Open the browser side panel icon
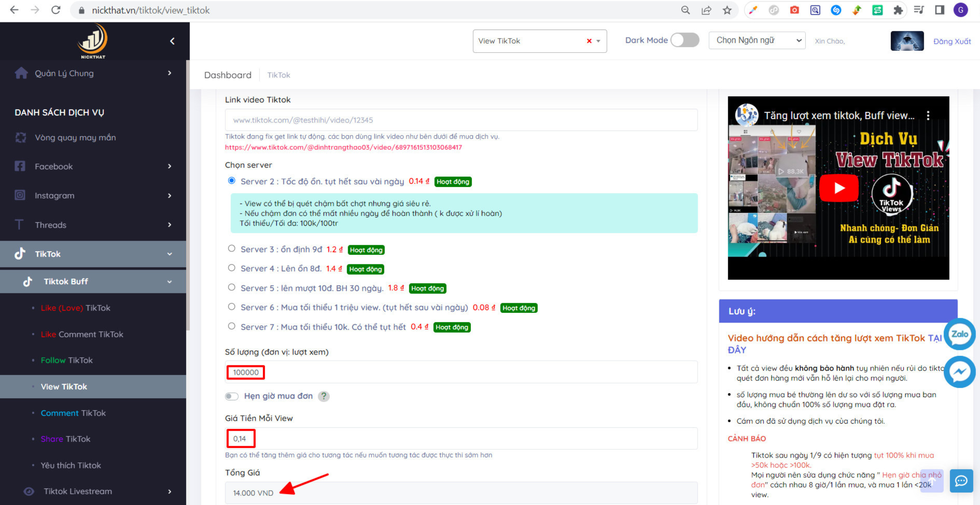980x505 pixels. (939, 10)
